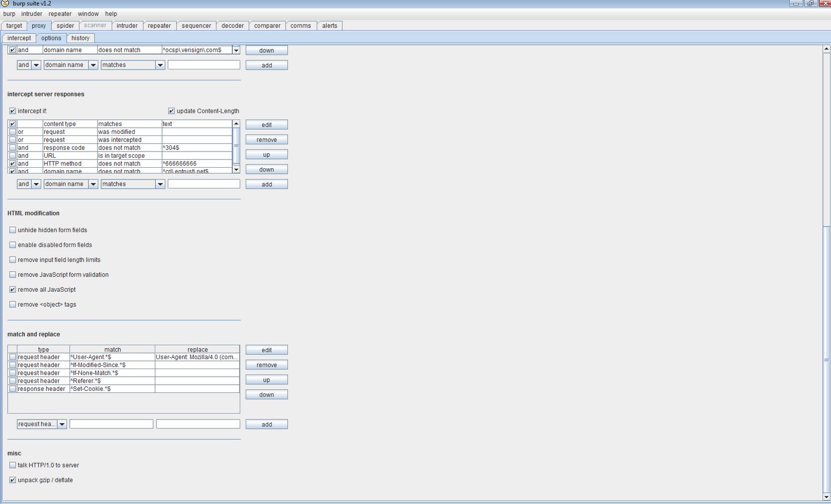Check 'remove <object> tags'

point(12,305)
